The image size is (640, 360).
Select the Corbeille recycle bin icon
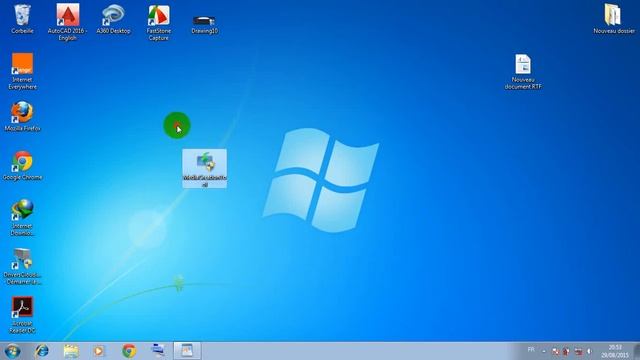(22, 19)
